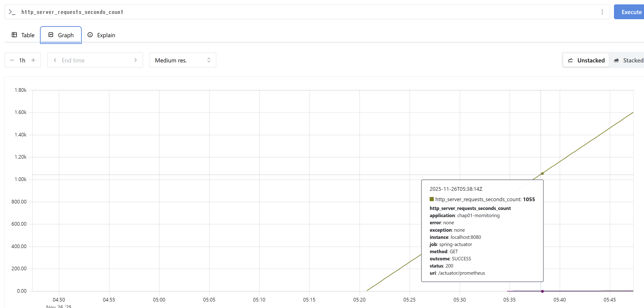Increase the range with the plus icon
The width and height of the screenshot is (644, 308).
[x=33, y=60]
